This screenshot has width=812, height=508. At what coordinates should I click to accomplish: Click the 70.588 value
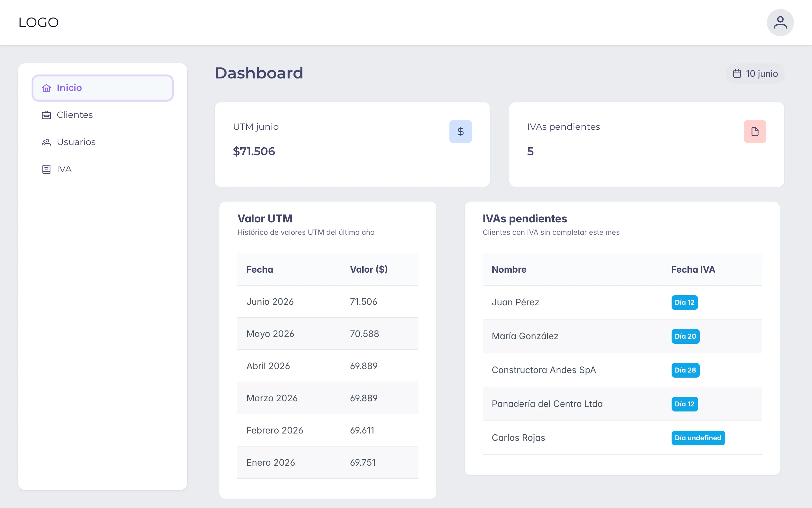tap(364, 334)
